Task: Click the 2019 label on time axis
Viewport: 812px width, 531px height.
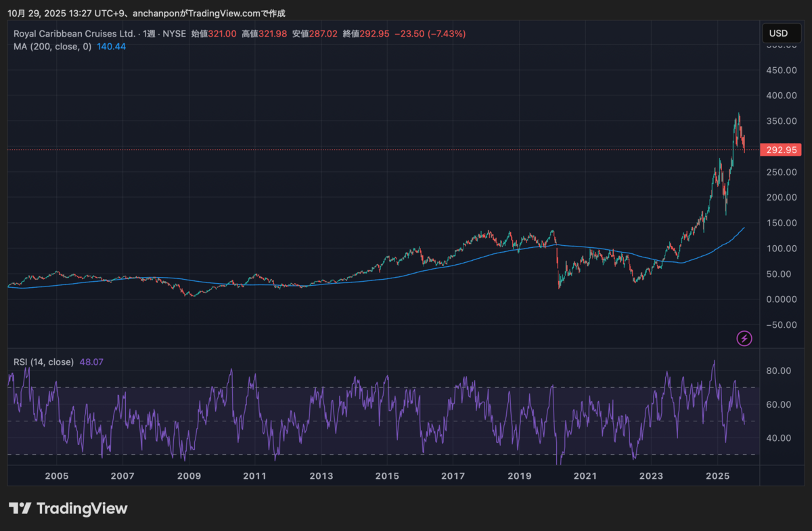Action: coord(519,476)
